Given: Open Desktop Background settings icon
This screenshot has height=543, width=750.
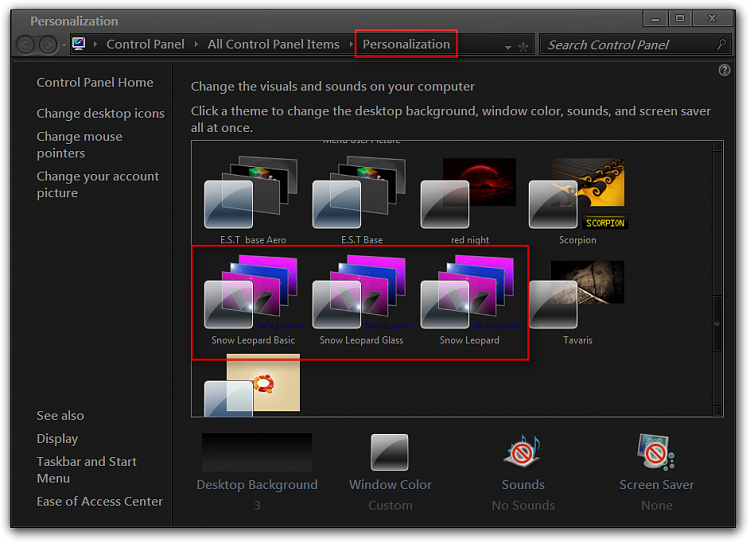Looking at the screenshot, I should click(x=257, y=452).
